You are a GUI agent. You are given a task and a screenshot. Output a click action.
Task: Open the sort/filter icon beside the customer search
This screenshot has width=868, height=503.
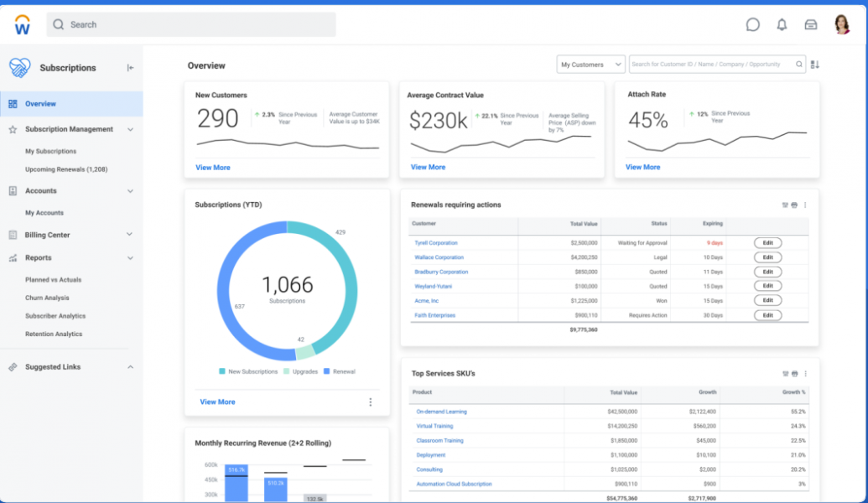click(x=814, y=64)
